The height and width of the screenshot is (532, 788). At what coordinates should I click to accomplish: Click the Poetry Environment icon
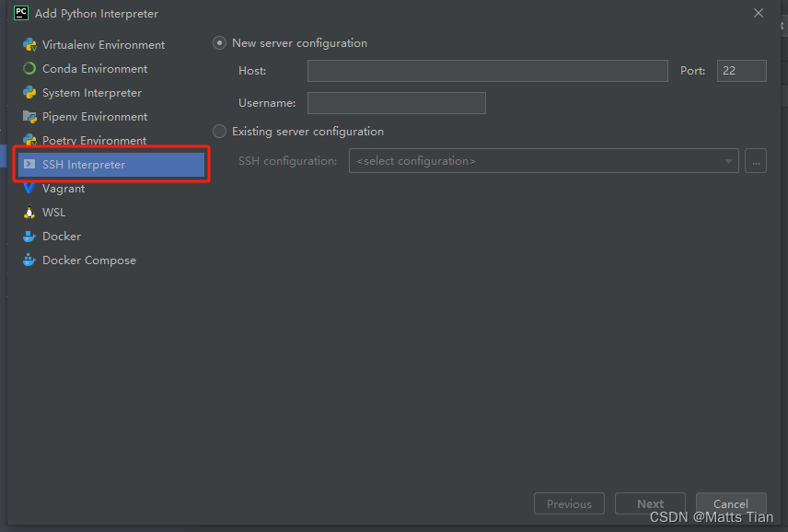pyautogui.click(x=29, y=140)
